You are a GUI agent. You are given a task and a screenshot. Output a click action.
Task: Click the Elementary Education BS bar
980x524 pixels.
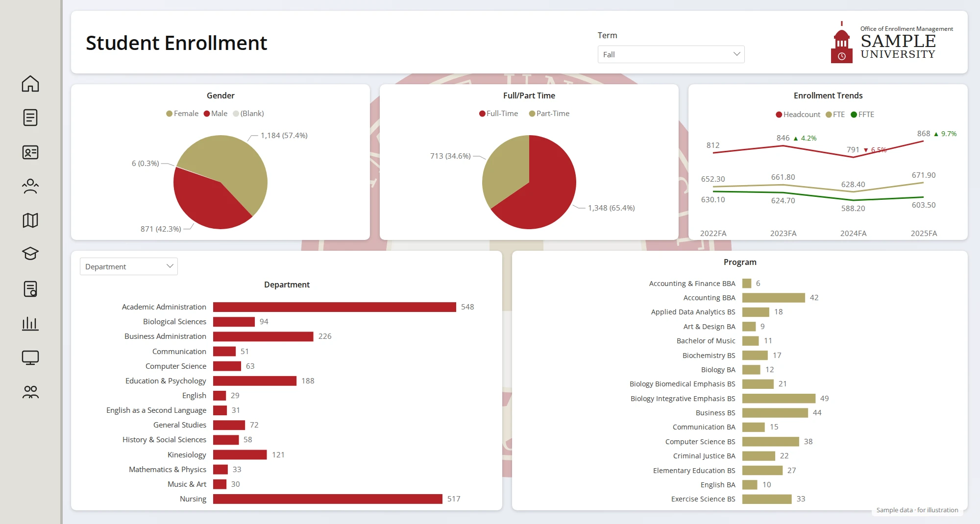tap(762, 471)
